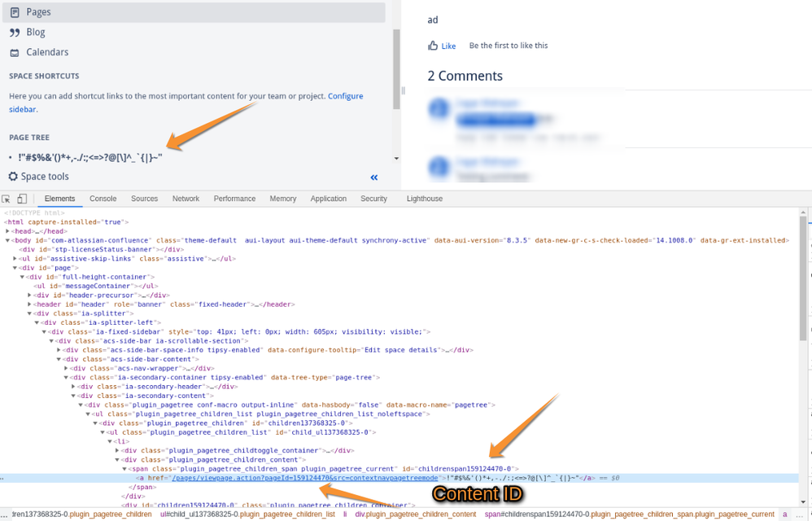Click the viewpage.action href link in DOM
Viewport: 812px width, 521px height.
point(305,479)
